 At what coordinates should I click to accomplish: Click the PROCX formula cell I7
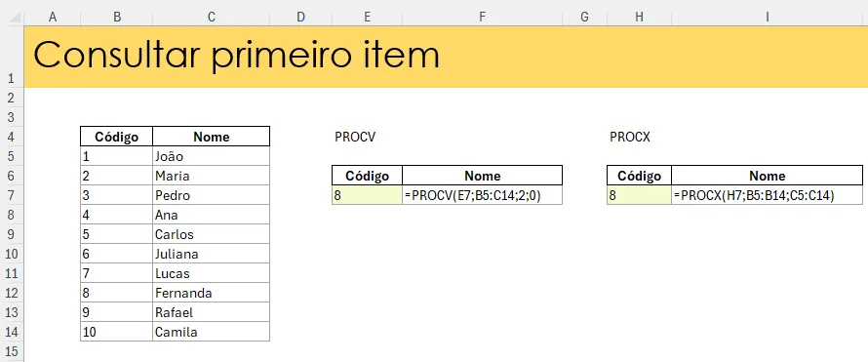[x=768, y=195]
